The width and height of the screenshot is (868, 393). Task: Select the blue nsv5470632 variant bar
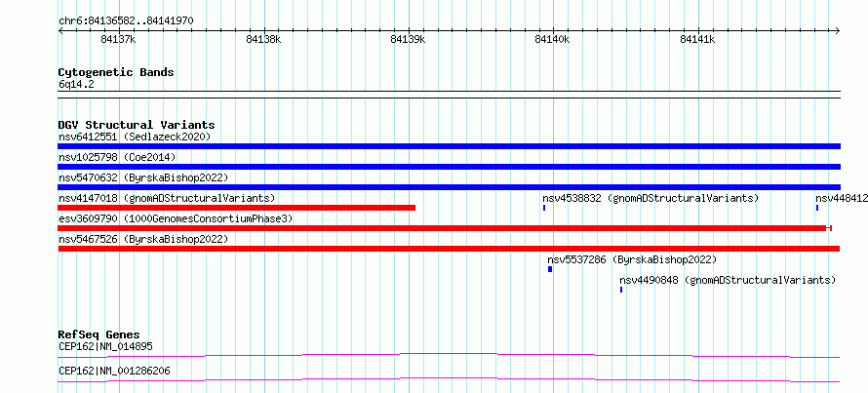click(x=449, y=187)
